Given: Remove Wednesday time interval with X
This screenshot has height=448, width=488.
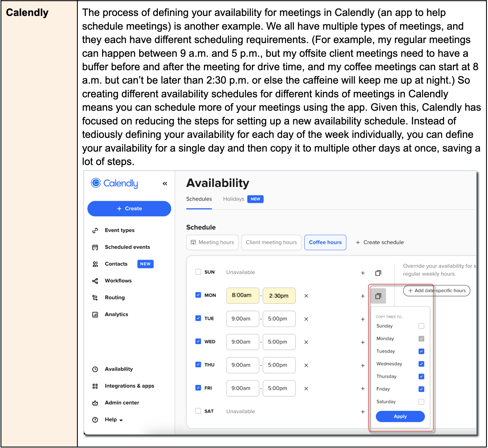Looking at the screenshot, I should [x=306, y=342].
